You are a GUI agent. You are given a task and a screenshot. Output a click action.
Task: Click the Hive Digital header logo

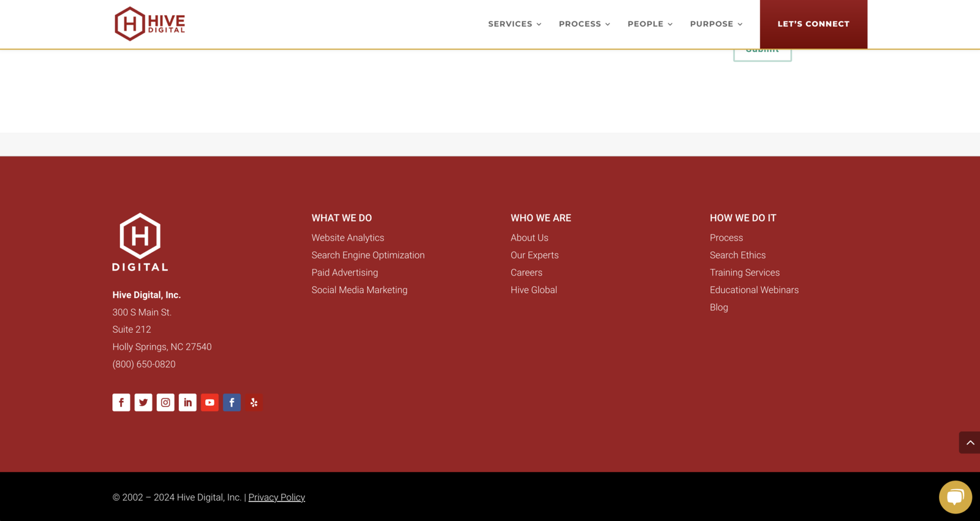coord(149,24)
